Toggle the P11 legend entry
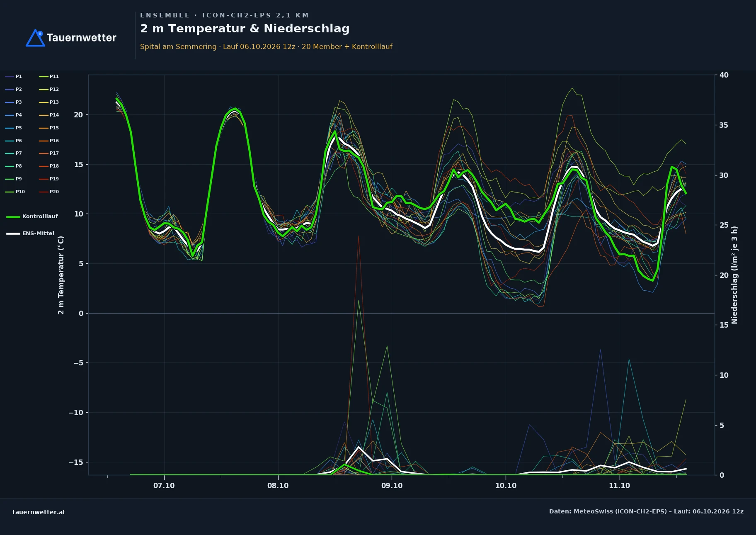The height and width of the screenshot is (535, 756). click(49, 76)
